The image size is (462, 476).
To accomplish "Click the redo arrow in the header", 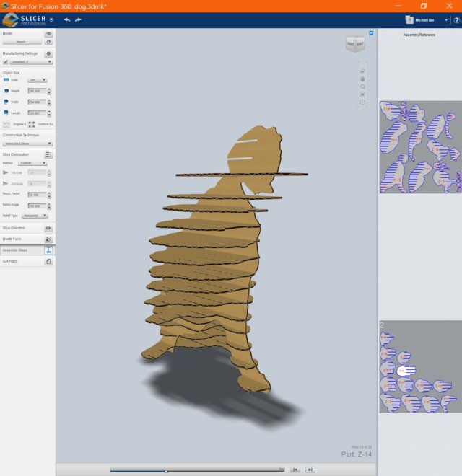I will (x=78, y=19).
